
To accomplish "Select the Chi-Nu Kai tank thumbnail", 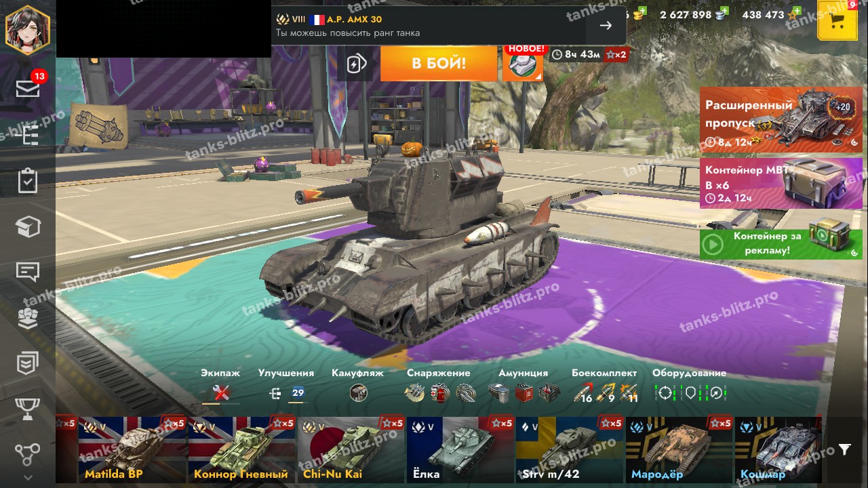I will click(351, 450).
